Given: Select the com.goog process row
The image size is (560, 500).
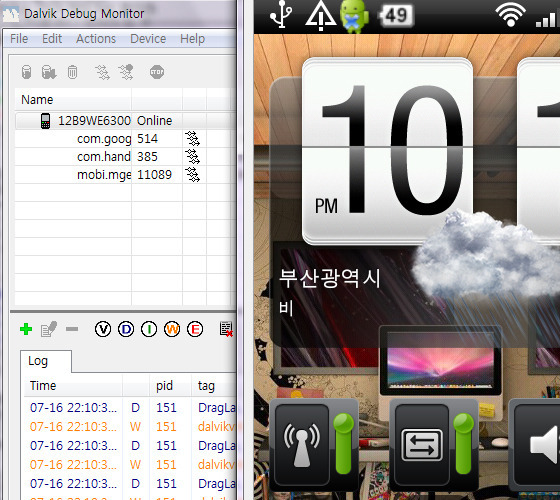Looking at the screenshot, I should point(125,139).
